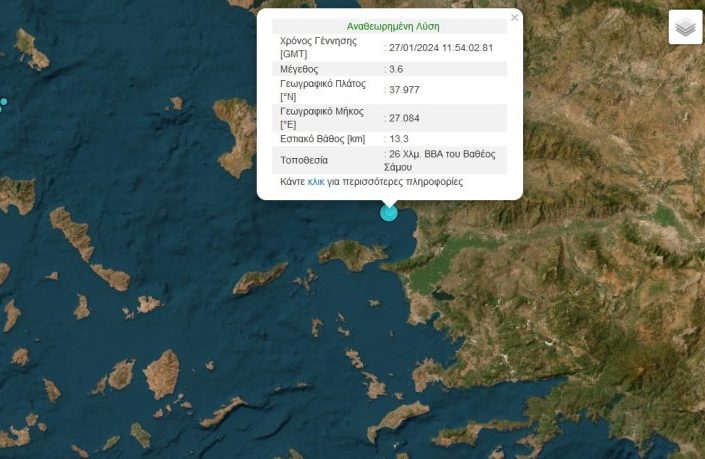This screenshot has height=459, width=705.
Task: Click the Τοποθεσία row label
Action: tap(307, 160)
